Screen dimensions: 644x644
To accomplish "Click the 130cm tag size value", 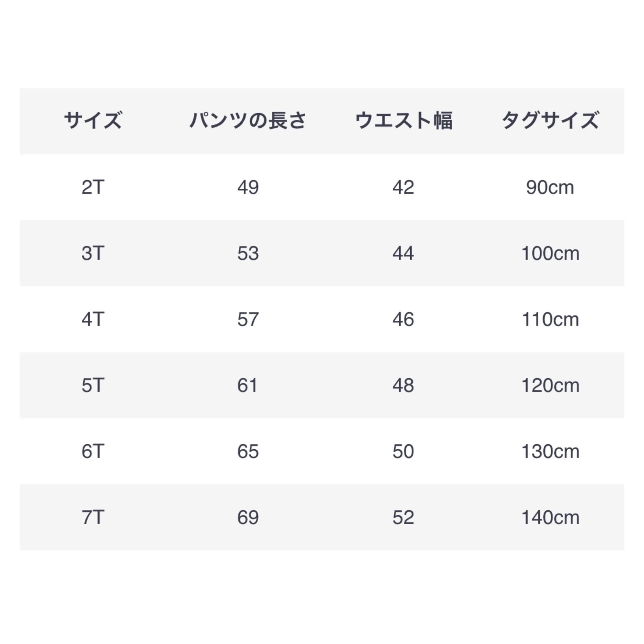I will click(550, 451).
